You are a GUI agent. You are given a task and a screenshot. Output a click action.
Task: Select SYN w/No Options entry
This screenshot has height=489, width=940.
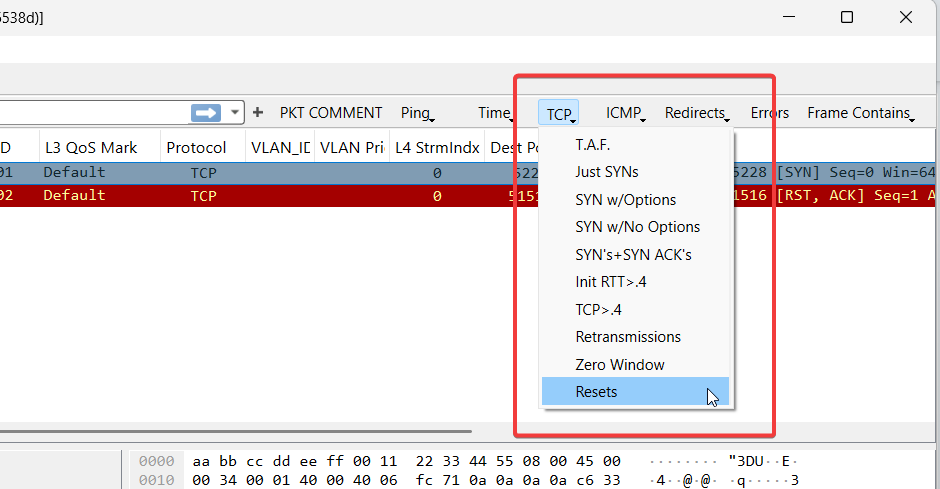point(637,227)
